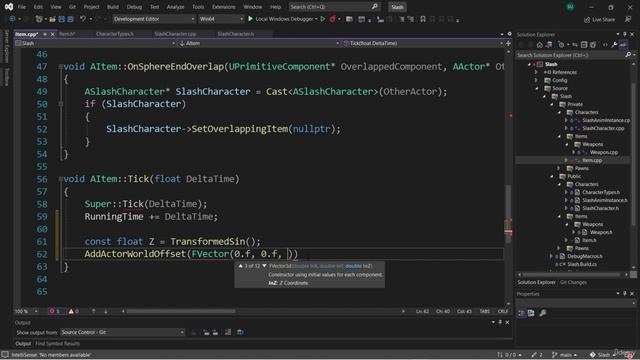640x360 pixels.
Task: Collapse the OnSphereEndOverlap function outline at line 47
Action: coord(60,67)
